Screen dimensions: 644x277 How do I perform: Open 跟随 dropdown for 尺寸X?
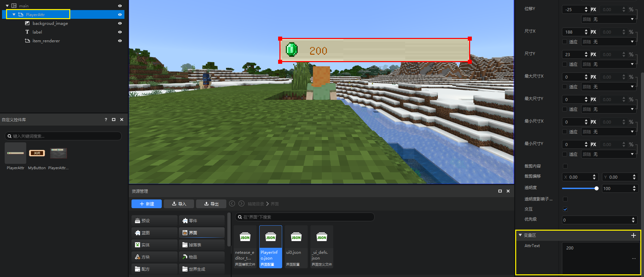click(608, 42)
